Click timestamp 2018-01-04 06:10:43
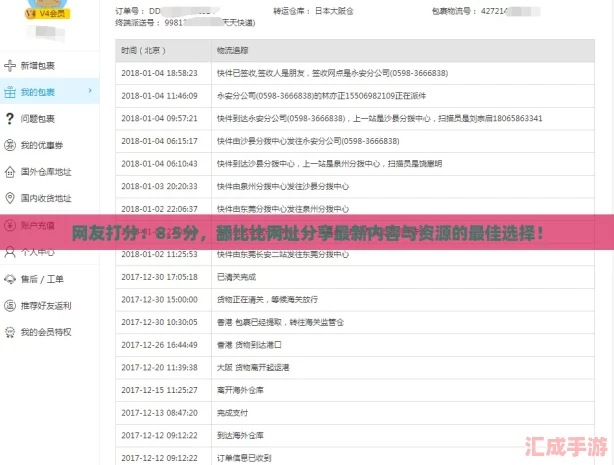The image size is (614, 465). point(159,164)
